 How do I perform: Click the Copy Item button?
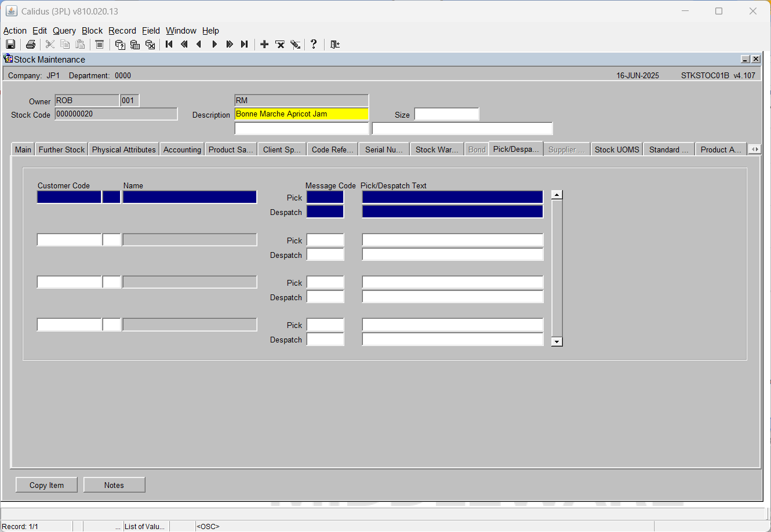pyautogui.click(x=47, y=485)
